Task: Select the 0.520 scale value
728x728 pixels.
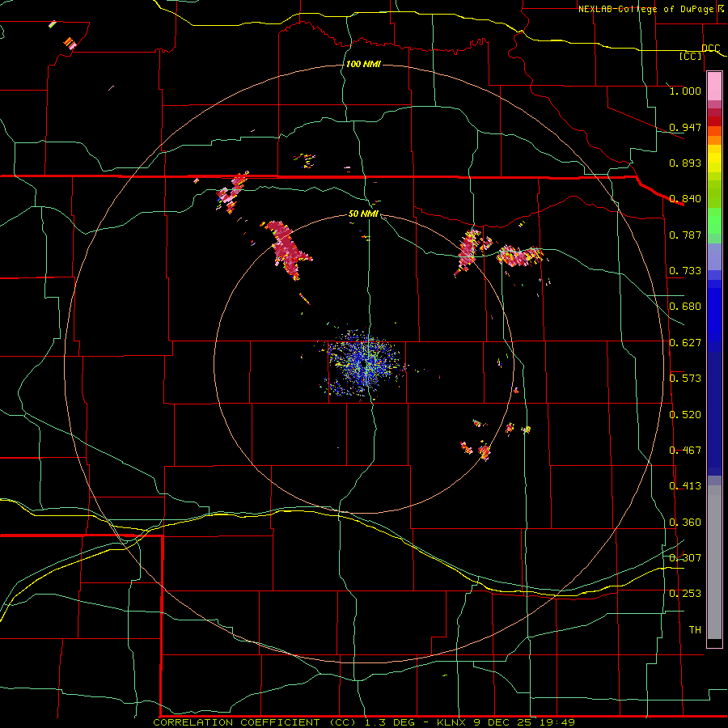Action: coord(685,415)
